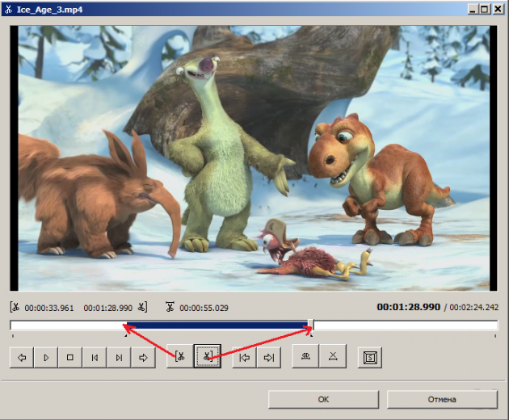Click the selection end marker below timeline
Viewport: 509px width, 420px height.
pos(311,336)
